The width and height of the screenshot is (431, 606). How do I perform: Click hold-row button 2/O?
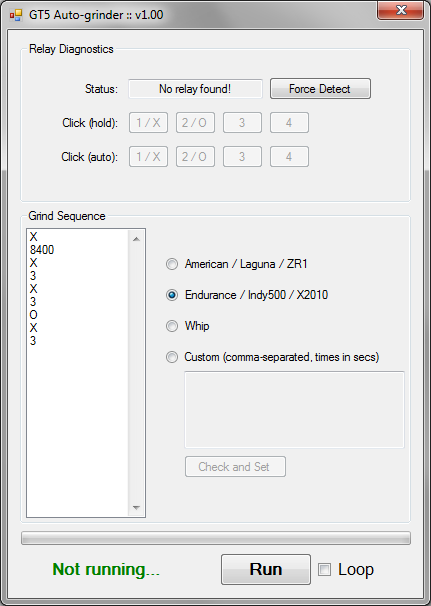[195, 123]
